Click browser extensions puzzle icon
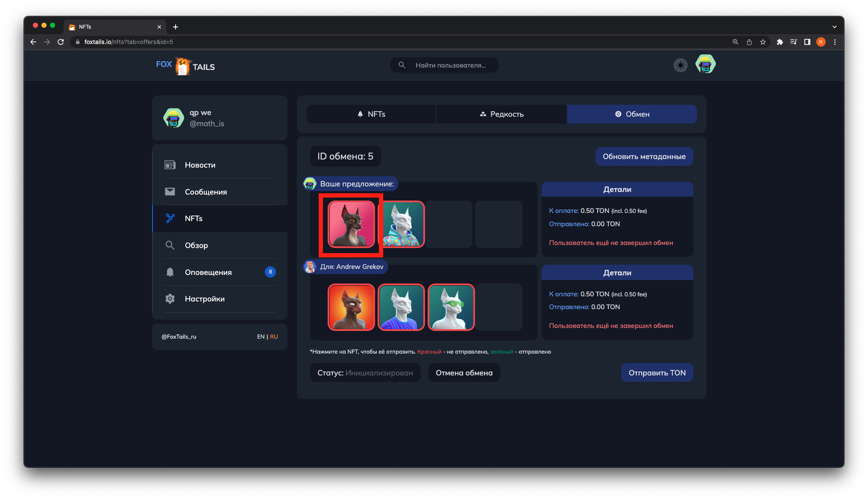 [780, 42]
